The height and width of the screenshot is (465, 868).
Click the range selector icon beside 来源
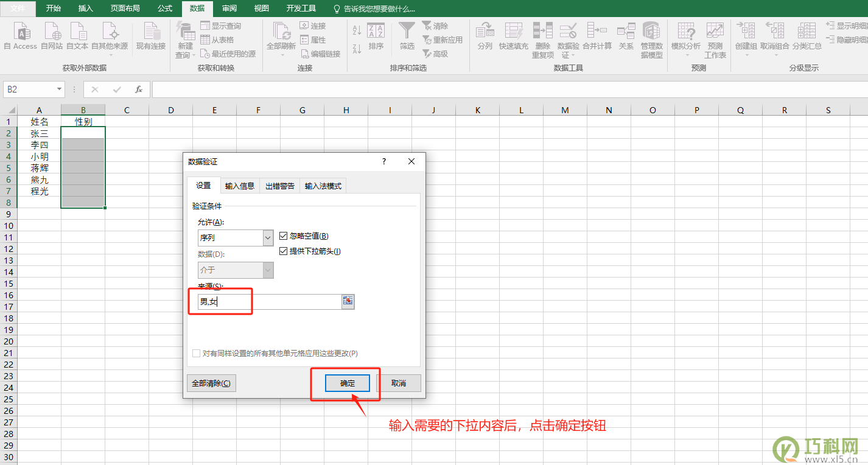point(348,301)
